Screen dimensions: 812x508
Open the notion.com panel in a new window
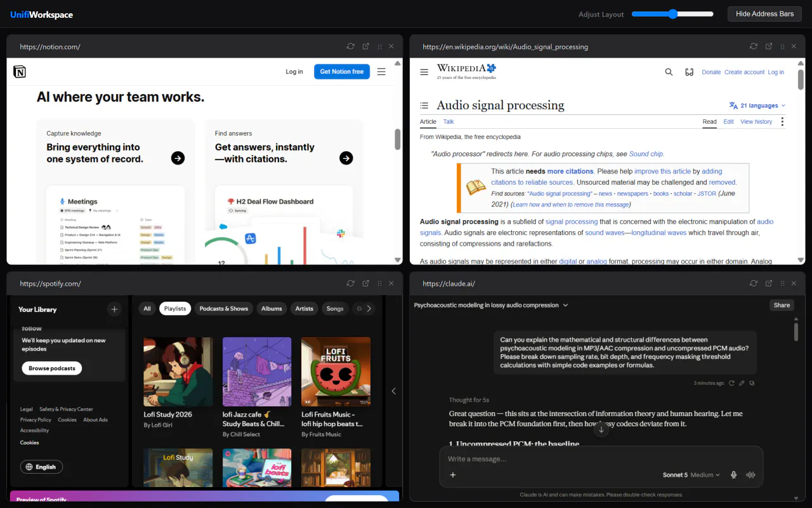(x=365, y=46)
